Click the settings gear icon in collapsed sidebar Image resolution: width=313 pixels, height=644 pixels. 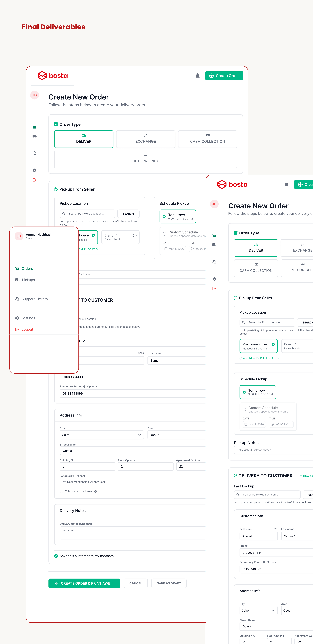pyautogui.click(x=35, y=170)
